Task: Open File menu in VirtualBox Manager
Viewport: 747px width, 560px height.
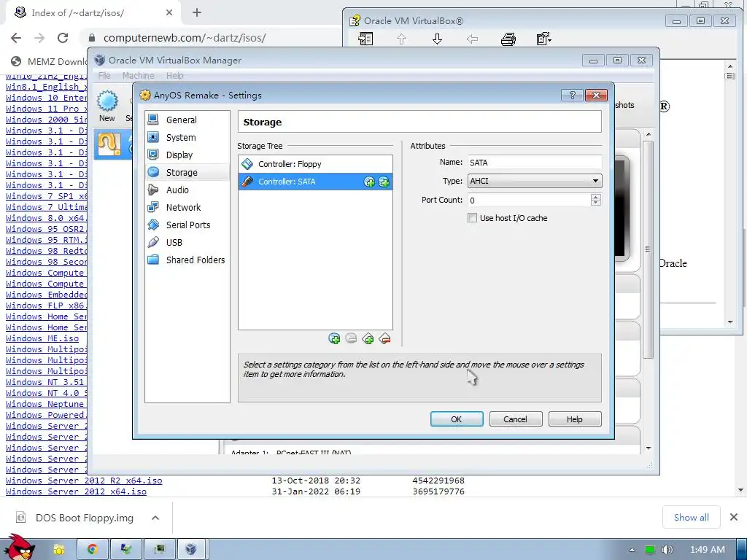Action: pyautogui.click(x=104, y=75)
